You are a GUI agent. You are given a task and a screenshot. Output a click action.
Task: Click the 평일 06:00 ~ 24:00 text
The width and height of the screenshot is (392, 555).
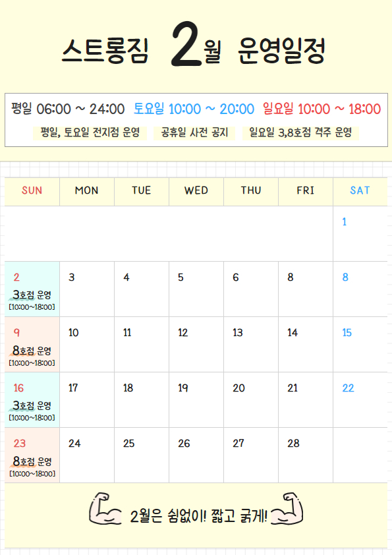pos(68,109)
